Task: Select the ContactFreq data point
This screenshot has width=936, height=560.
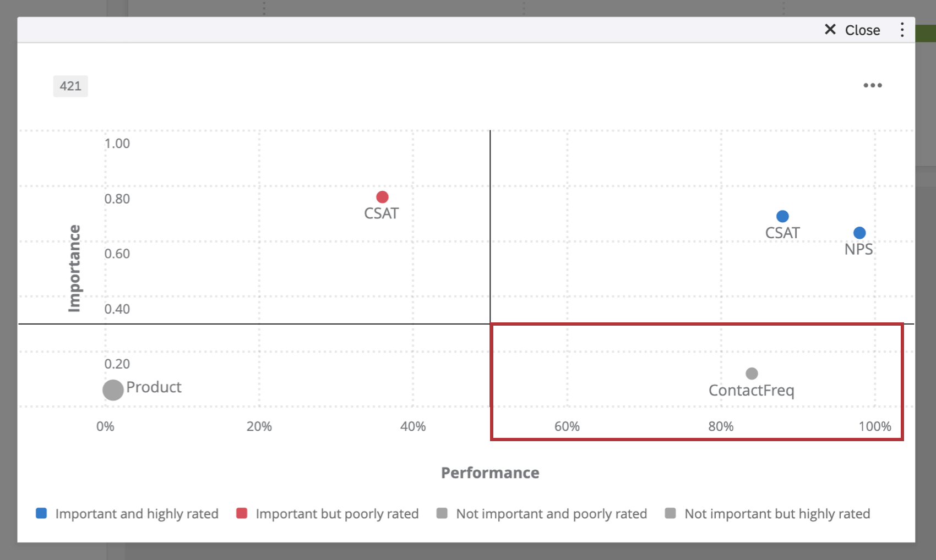Action: pos(751,373)
